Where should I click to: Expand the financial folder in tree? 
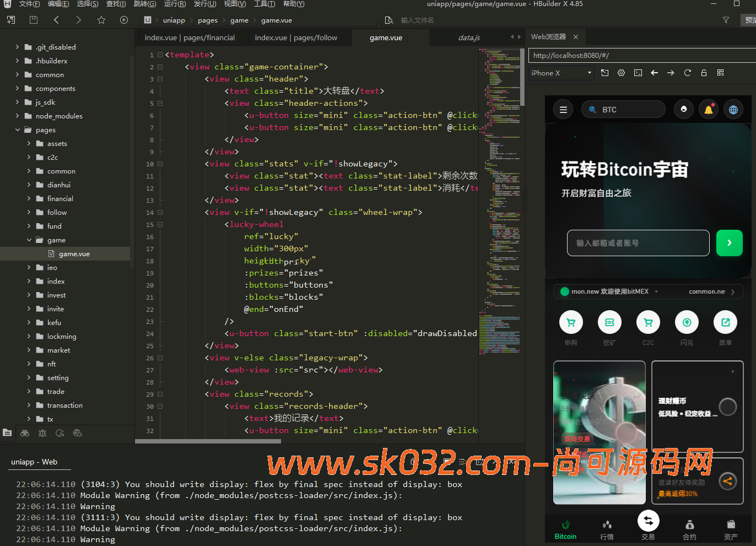point(29,198)
